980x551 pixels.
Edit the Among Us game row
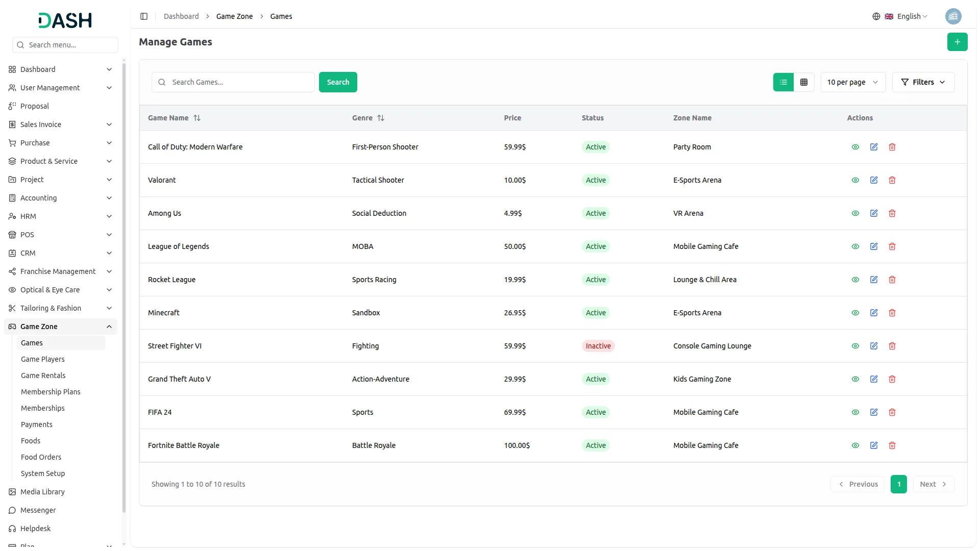click(x=873, y=213)
